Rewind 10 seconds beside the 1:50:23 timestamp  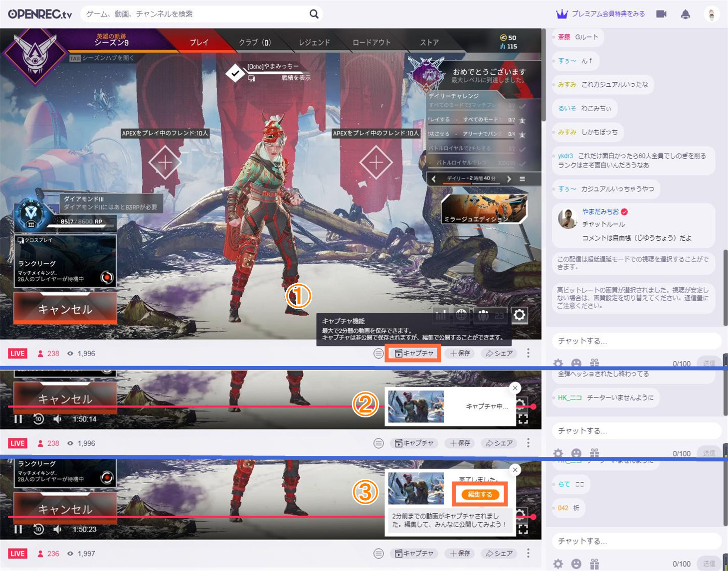point(38,529)
